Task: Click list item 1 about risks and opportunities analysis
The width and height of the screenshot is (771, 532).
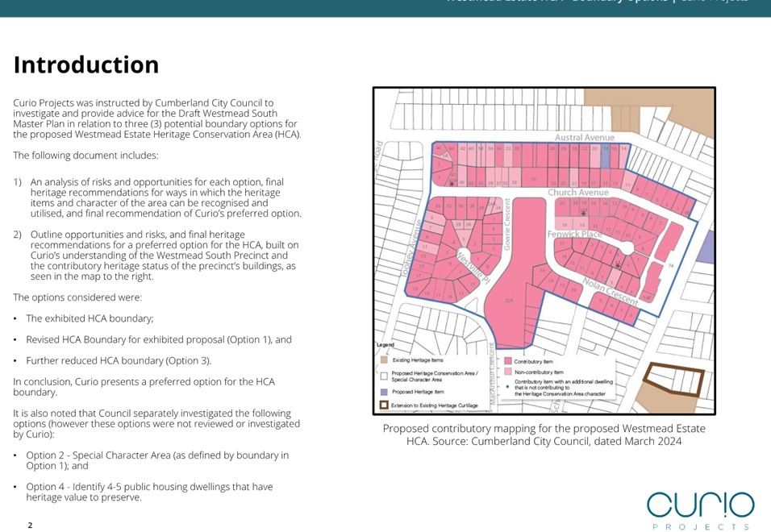Action: point(165,197)
